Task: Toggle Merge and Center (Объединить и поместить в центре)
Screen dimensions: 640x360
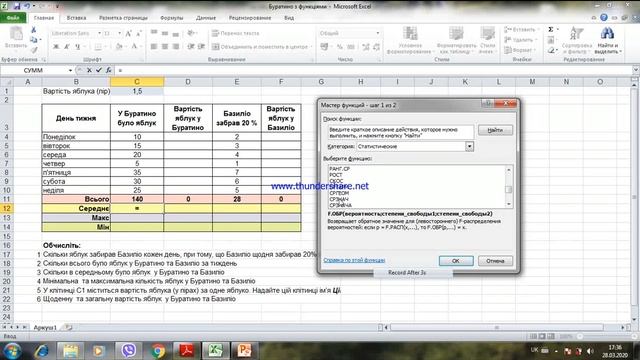Action: coord(261,47)
